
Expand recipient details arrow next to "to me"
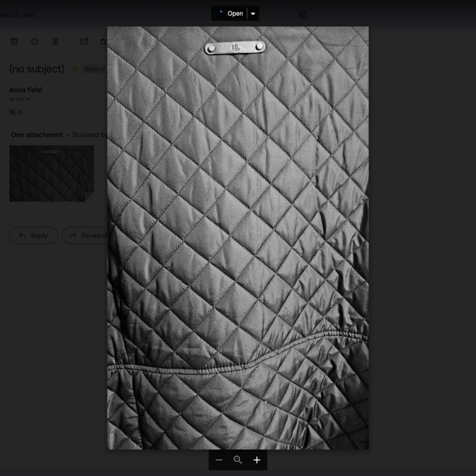pyautogui.click(x=29, y=99)
